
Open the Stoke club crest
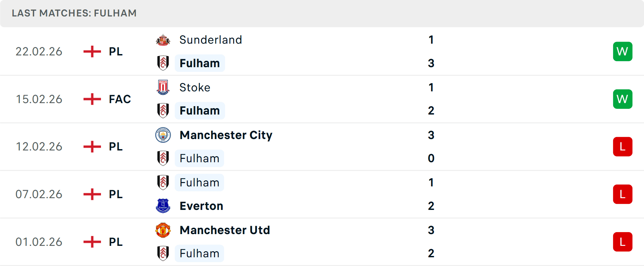[163, 87]
